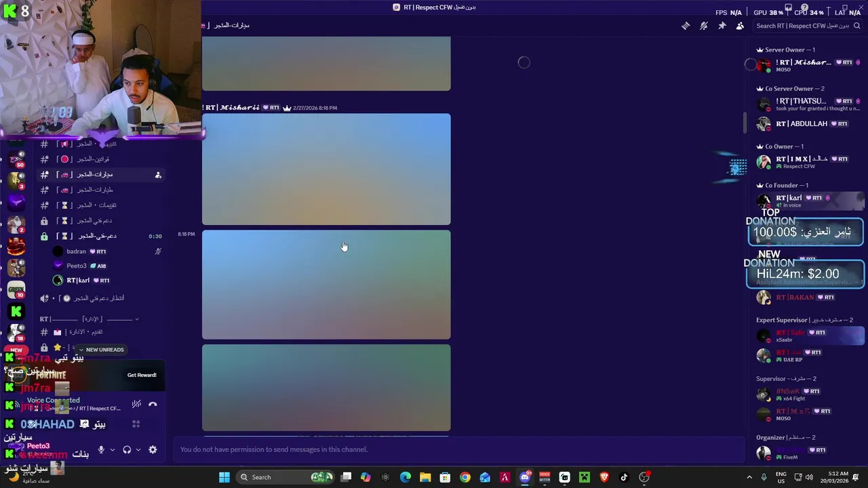Click the create invite icon on selected channel
The image size is (868, 488).
coord(158,175)
